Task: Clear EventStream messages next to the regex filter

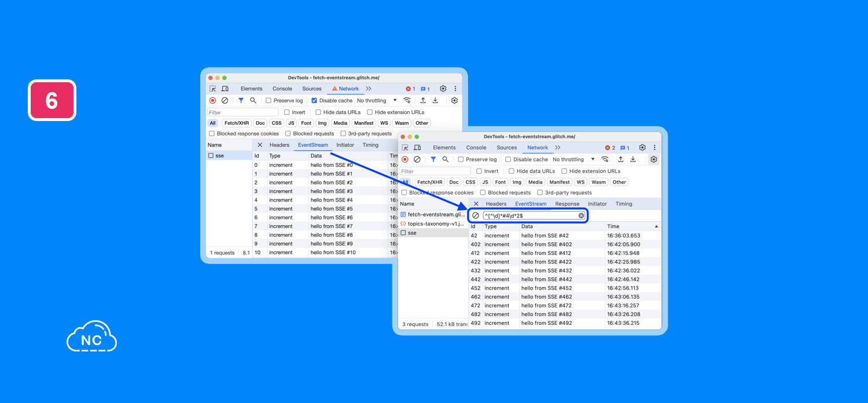Action: click(x=476, y=215)
